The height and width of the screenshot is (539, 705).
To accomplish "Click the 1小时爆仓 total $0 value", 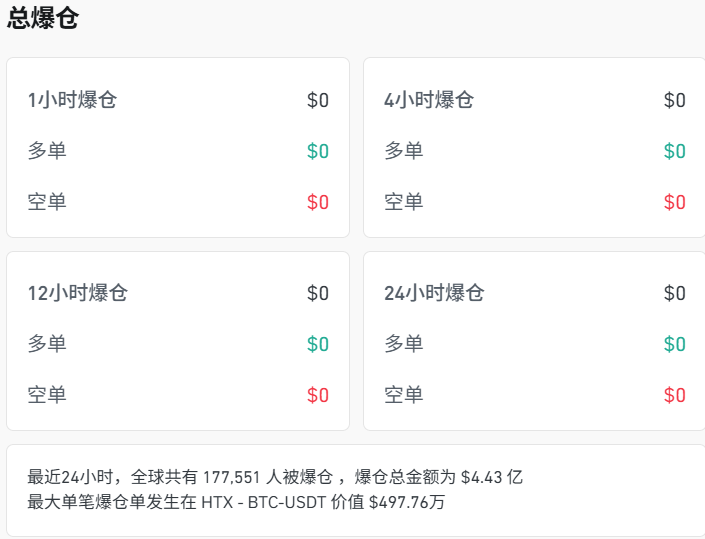I will point(318,100).
